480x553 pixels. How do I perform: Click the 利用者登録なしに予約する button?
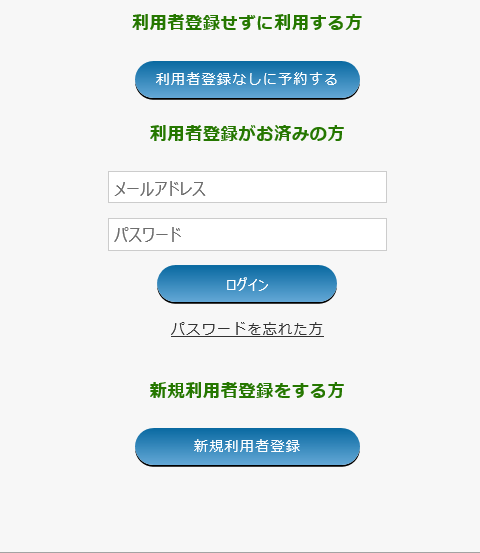coord(247,80)
